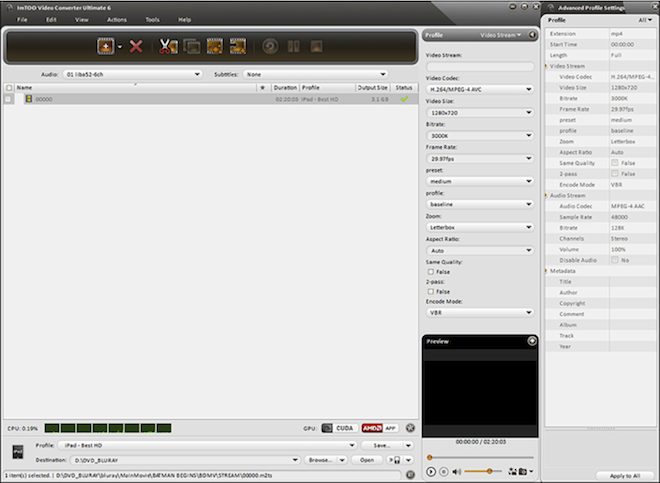Toggle Same Quality checkbox in Profile panel
The image size is (660, 483).
click(x=431, y=272)
